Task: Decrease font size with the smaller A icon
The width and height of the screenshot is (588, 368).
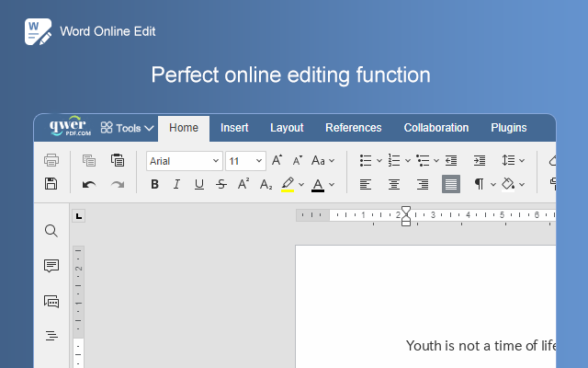Action: pos(298,161)
